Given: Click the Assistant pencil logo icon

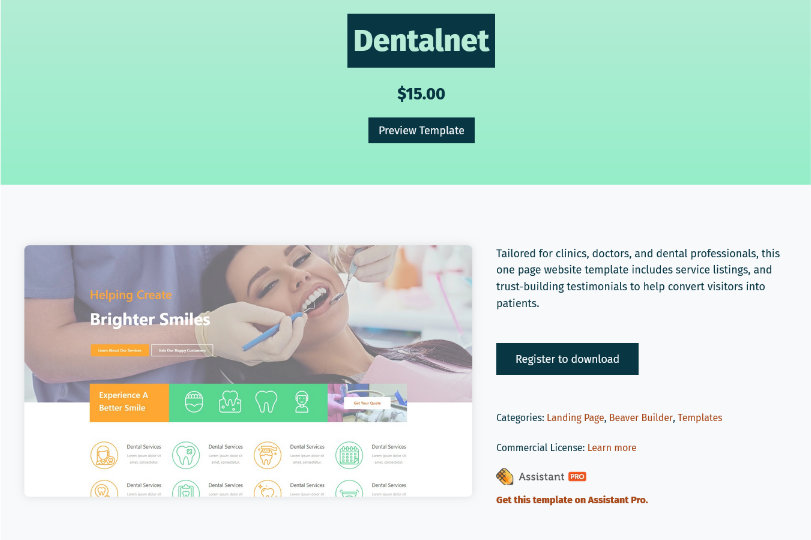Looking at the screenshot, I should coord(504,476).
